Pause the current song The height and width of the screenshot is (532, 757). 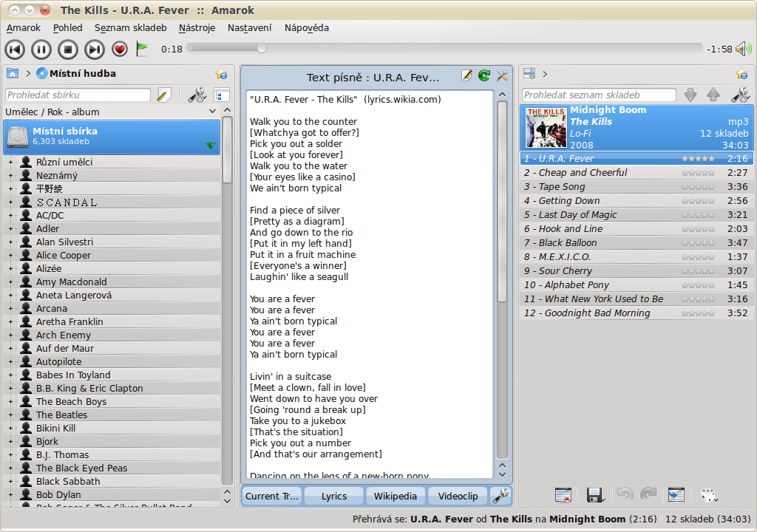click(41, 50)
